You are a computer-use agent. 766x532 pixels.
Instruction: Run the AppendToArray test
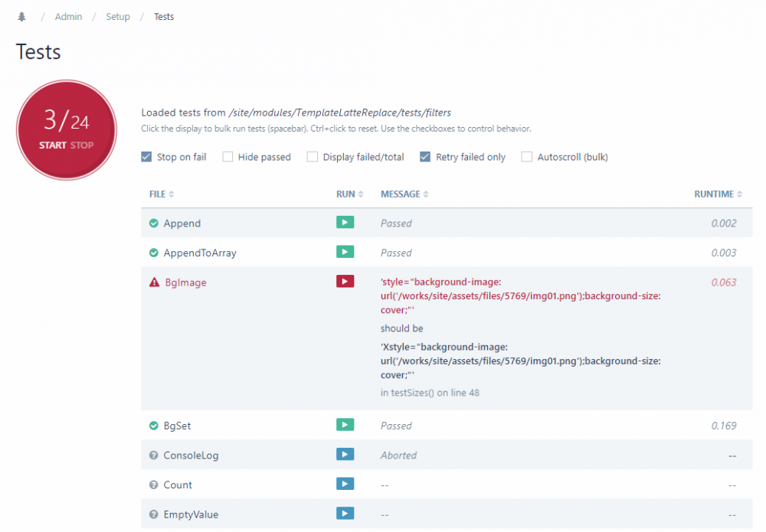[345, 252]
